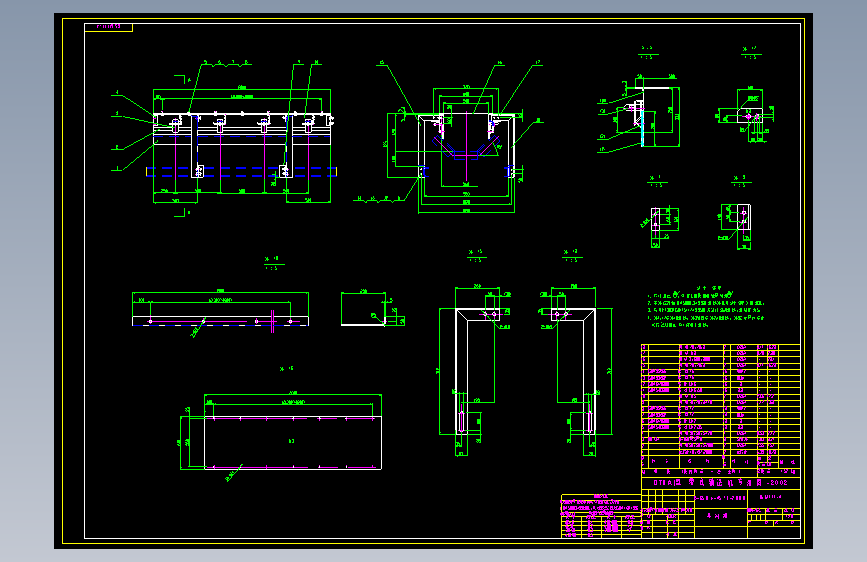The image size is (867, 562).
Task: Click the green technical notes text block
Action: (x=706, y=308)
